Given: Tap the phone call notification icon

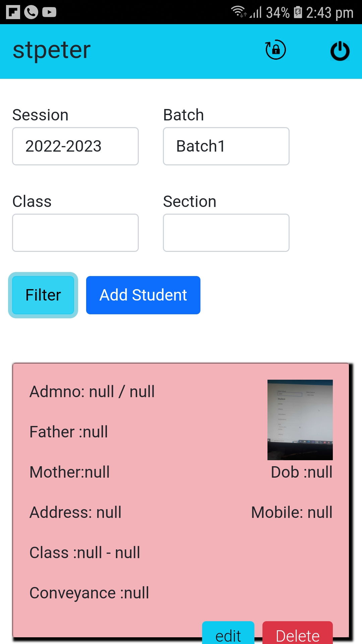Looking at the screenshot, I should [31, 12].
